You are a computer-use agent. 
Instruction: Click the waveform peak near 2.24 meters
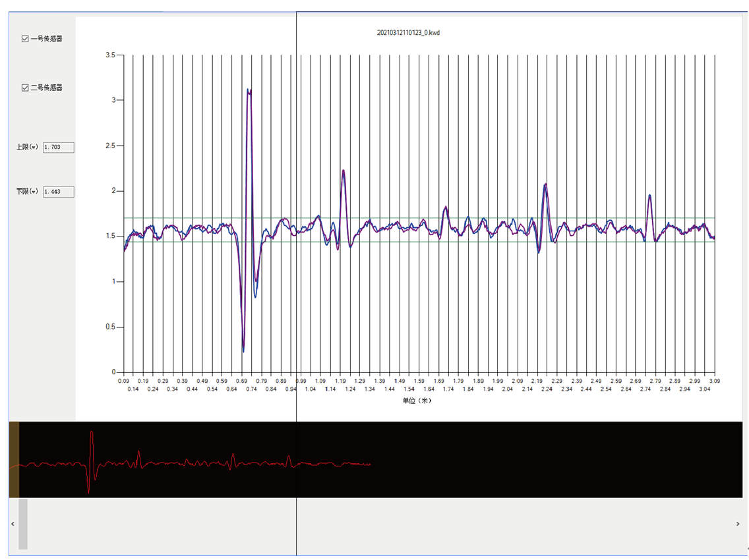point(545,185)
